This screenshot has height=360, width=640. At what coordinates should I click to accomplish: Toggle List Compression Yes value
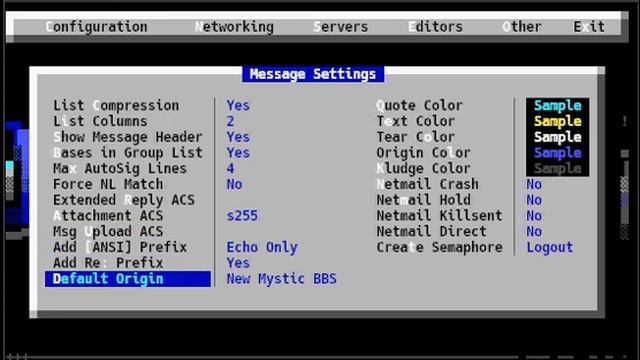pos(238,106)
